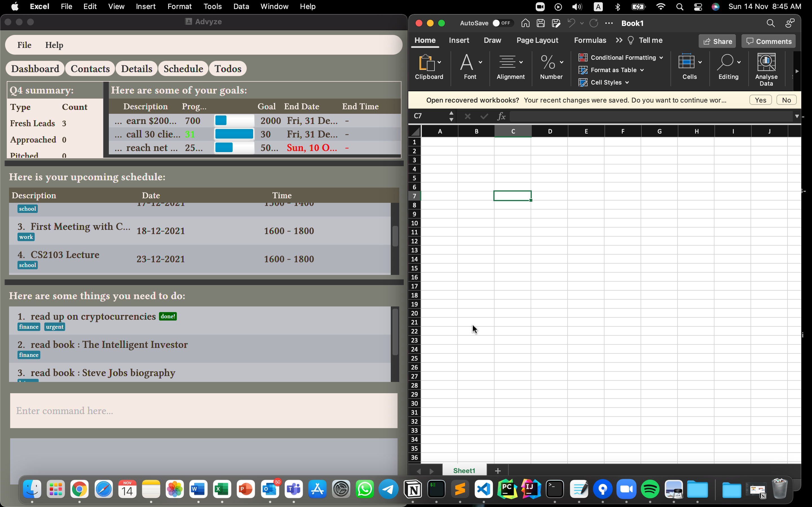Open the Analyse Data tool
This screenshot has height=507, width=812.
(766, 69)
